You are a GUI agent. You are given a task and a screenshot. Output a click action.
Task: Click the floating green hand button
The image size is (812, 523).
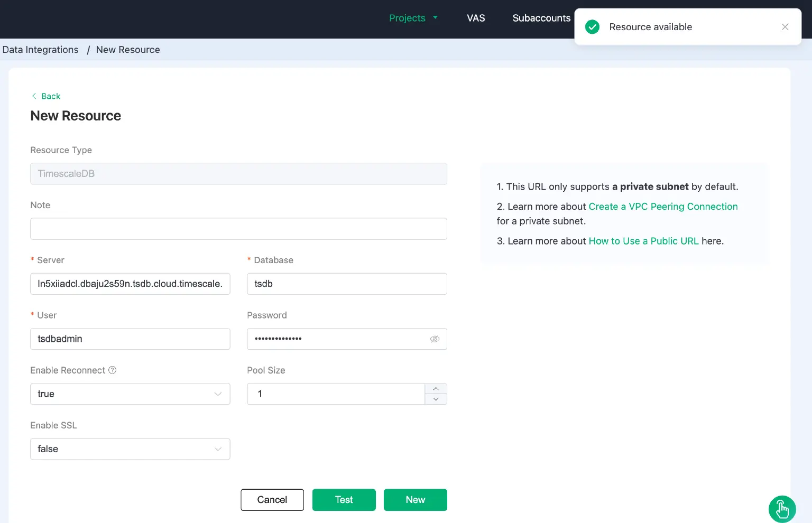pyautogui.click(x=782, y=509)
